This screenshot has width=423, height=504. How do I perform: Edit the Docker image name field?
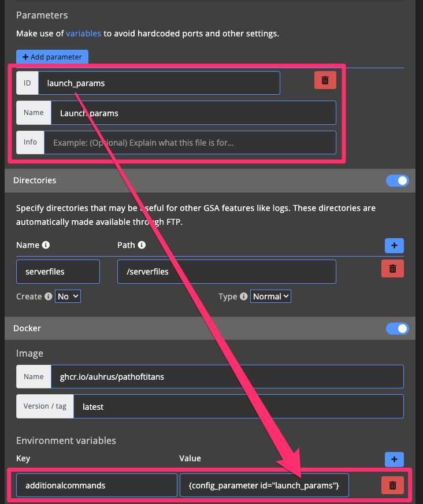pyautogui.click(x=227, y=376)
